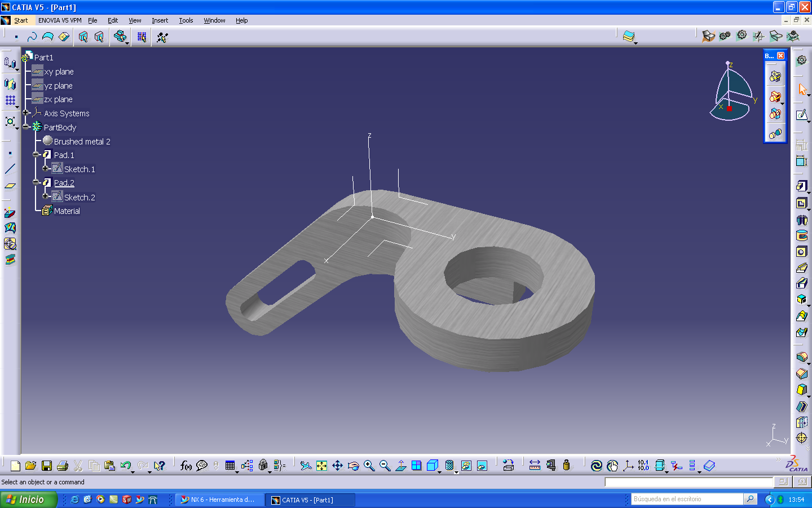The width and height of the screenshot is (812, 508).
Task: Toggle the Hide/Show icon
Action: (466, 466)
